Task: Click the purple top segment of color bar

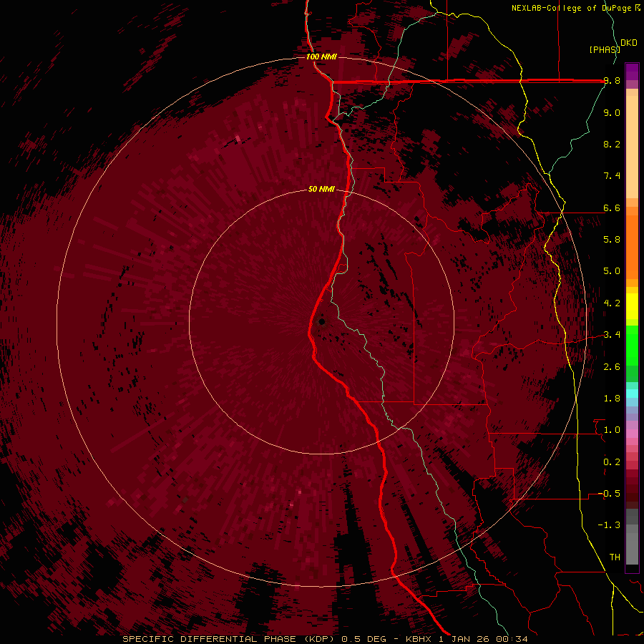Action: pos(632,72)
